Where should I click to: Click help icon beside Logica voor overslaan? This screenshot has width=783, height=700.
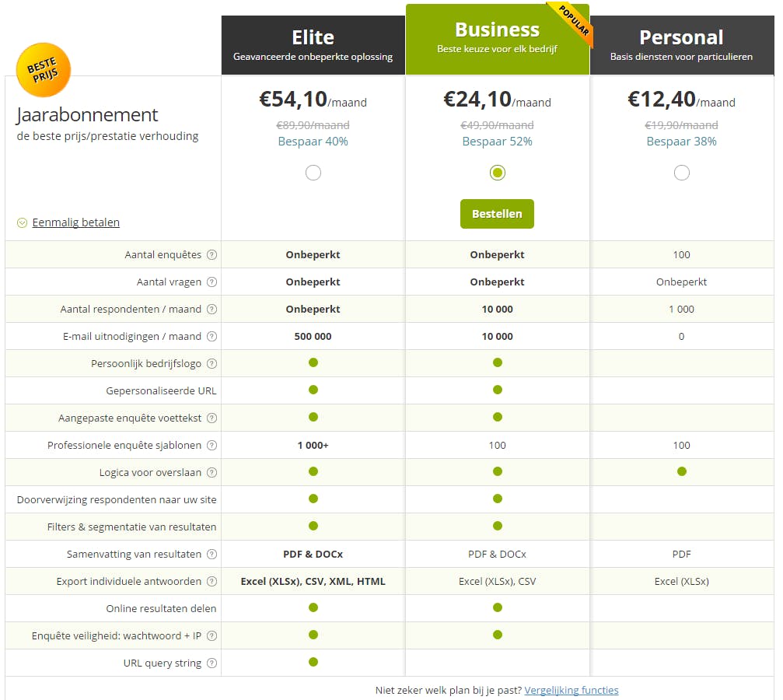(x=211, y=473)
